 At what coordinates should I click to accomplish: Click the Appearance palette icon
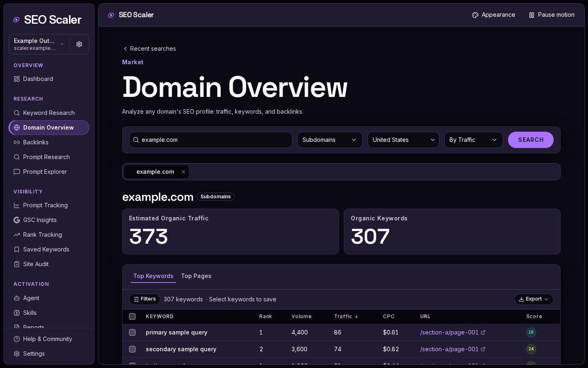pos(475,15)
